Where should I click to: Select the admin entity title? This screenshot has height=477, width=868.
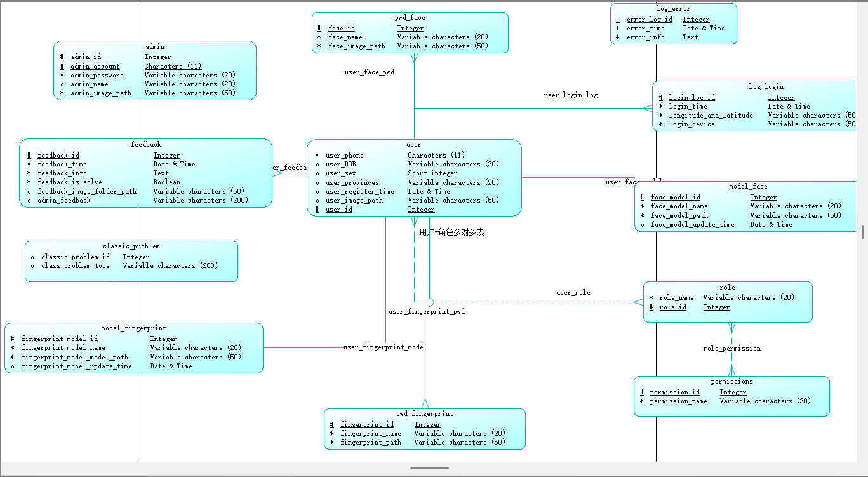tap(155, 47)
